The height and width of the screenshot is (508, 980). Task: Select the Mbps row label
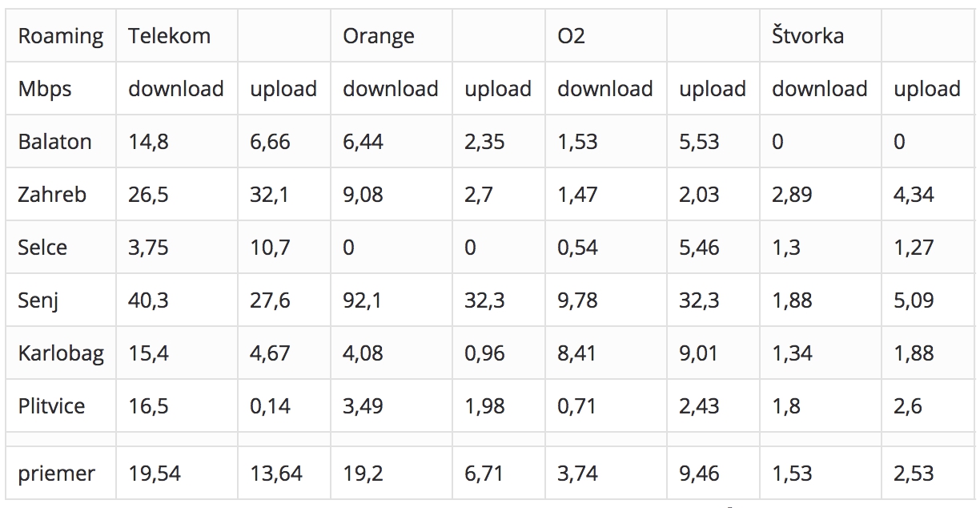pos(45,89)
